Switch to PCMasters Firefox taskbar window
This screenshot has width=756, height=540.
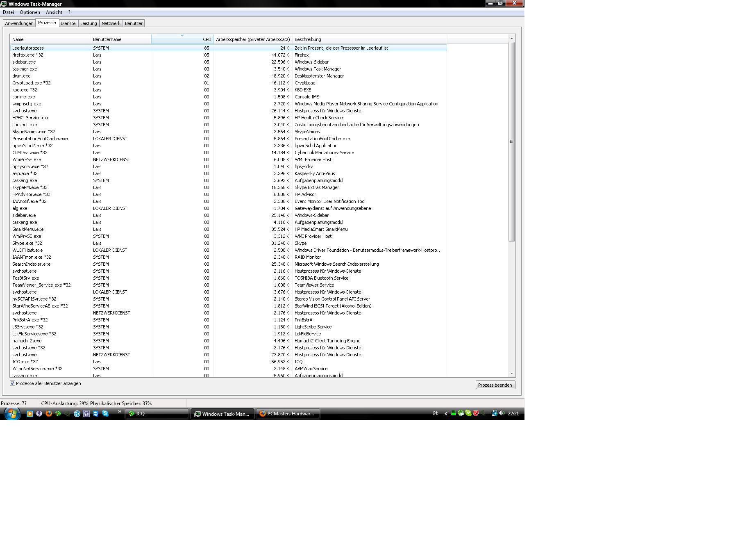pyautogui.click(x=288, y=414)
